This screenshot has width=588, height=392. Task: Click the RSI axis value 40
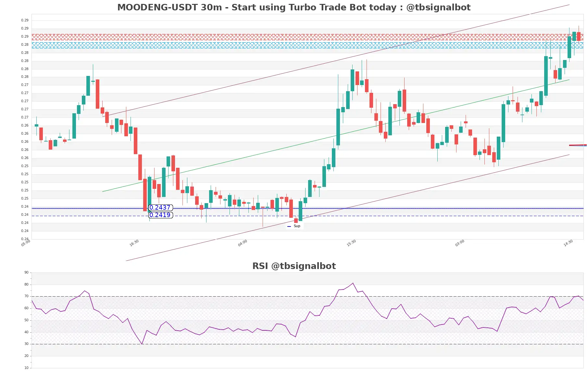[x=26, y=332]
